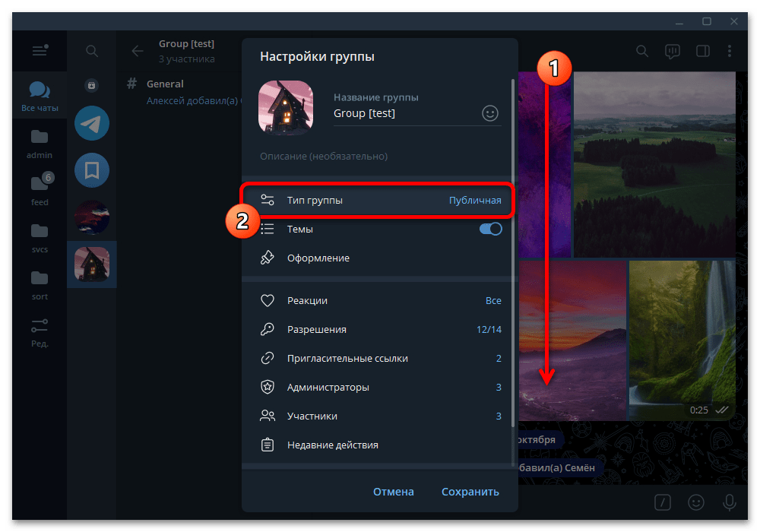
Task: Open the archived chats icon
Action: click(92, 86)
